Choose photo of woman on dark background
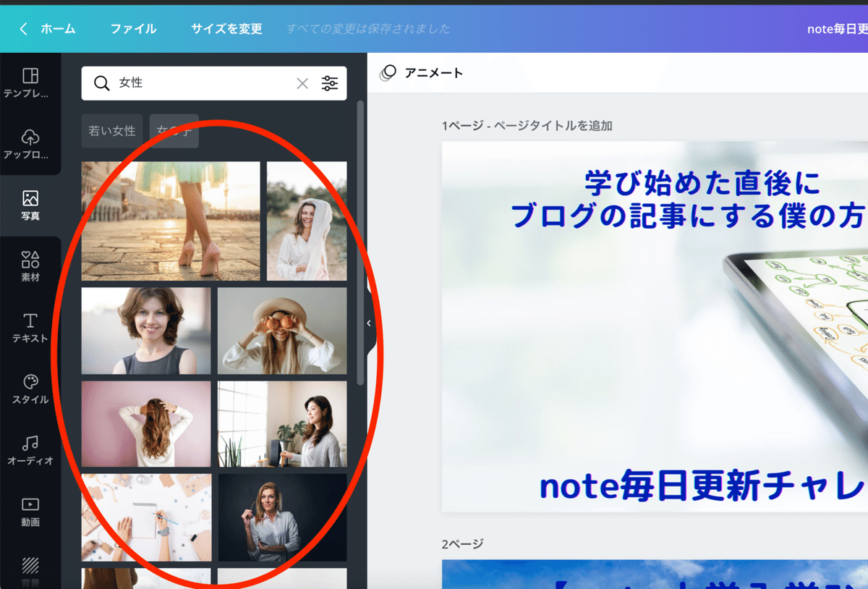Viewport: 868px width, 589px height. coord(282,517)
